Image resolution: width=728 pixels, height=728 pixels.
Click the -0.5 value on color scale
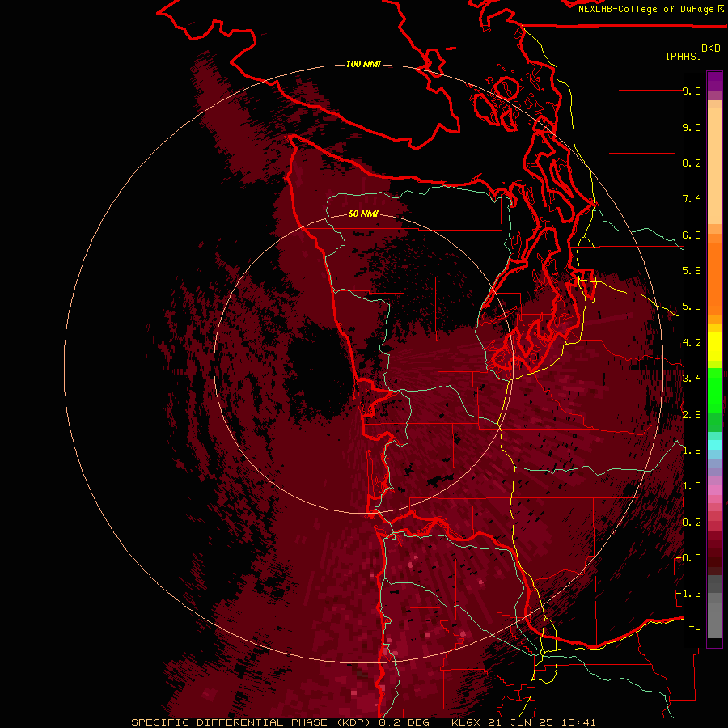(x=688, y=557)
